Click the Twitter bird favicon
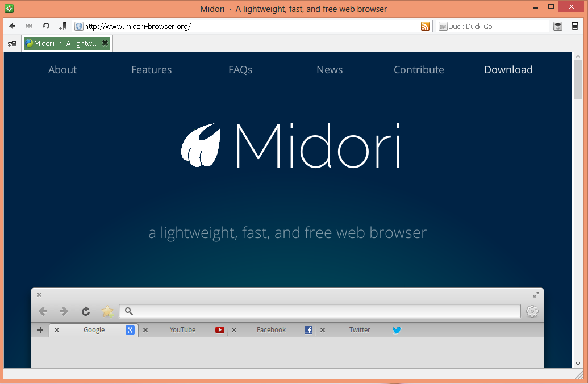 point(397,330)
